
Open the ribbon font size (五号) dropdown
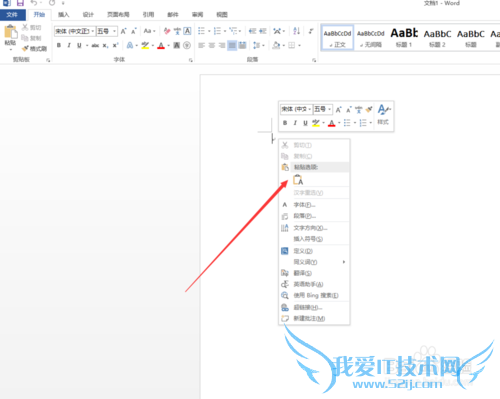click(x=114, y=31)
